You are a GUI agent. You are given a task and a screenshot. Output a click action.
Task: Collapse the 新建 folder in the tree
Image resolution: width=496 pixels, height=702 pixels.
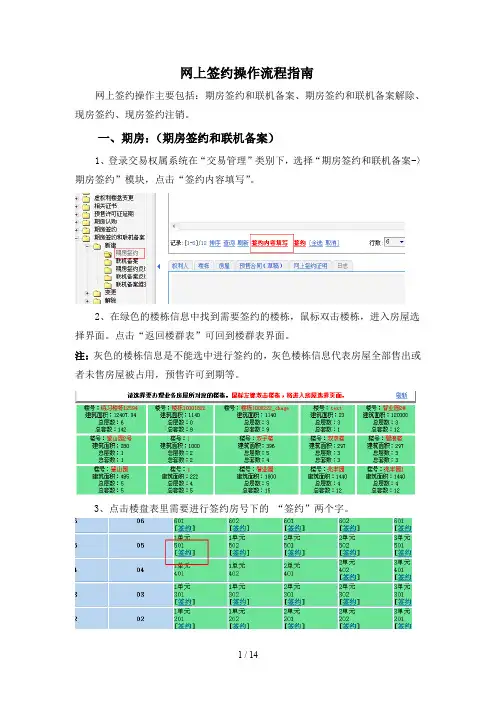point(87,245)
